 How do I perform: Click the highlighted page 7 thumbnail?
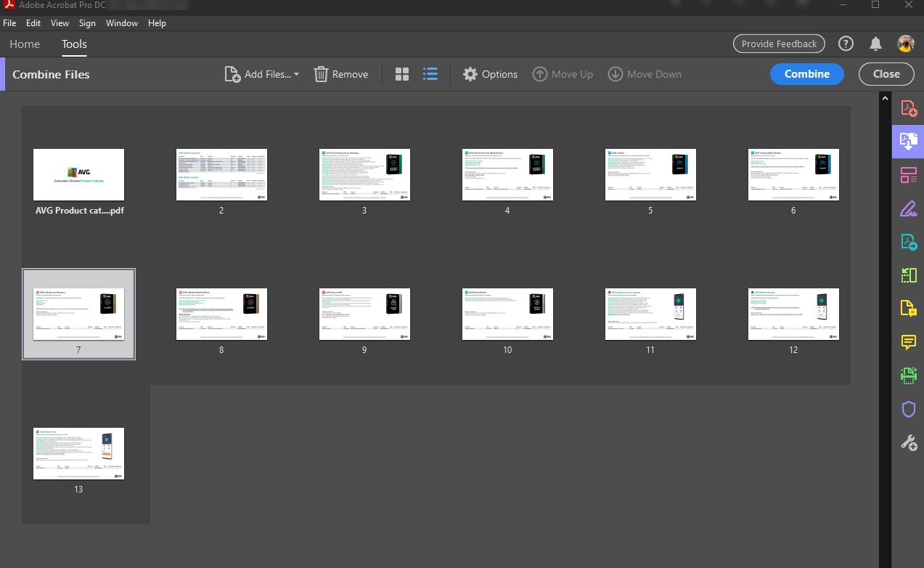78,314
